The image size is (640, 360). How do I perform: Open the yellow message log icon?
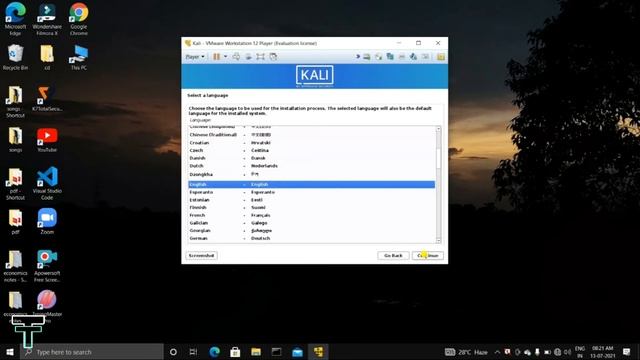point(441,57)
